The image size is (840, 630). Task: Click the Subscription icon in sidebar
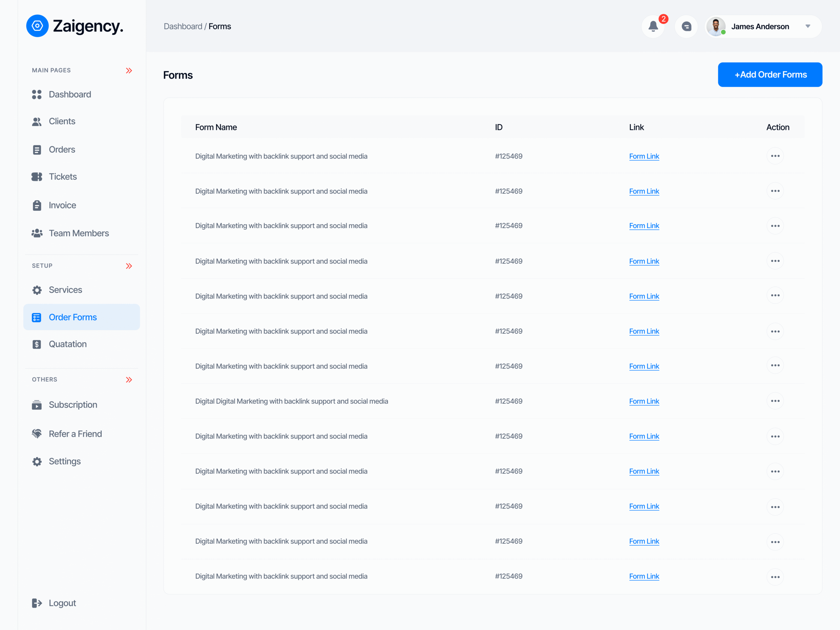tap(37, 405)
